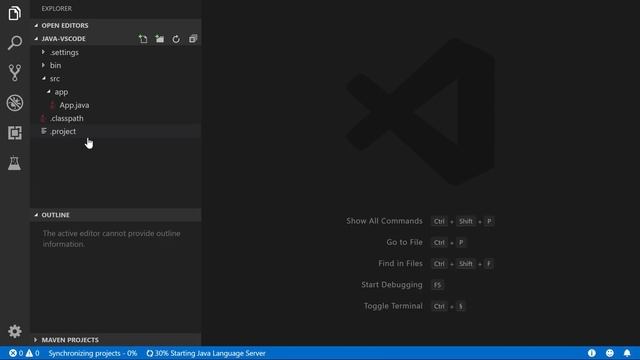Click the F5 key hint
The image size is (640, 360).
coord(437,285)
